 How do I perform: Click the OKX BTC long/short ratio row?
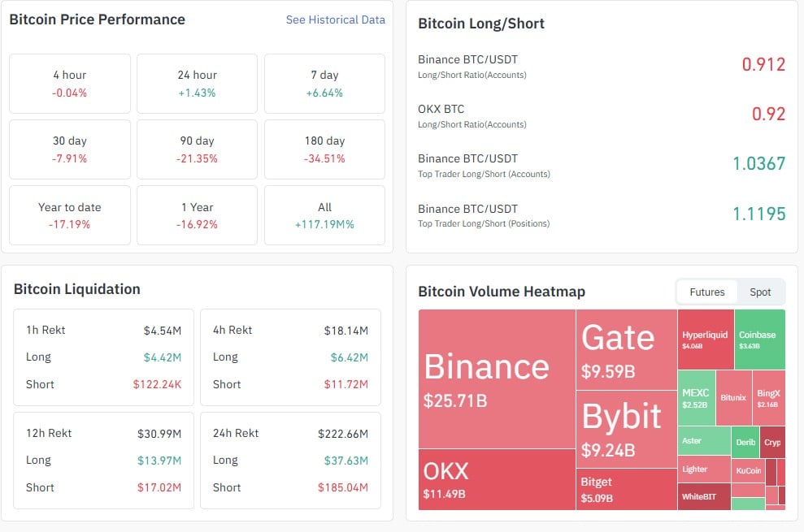click(602, 115)
